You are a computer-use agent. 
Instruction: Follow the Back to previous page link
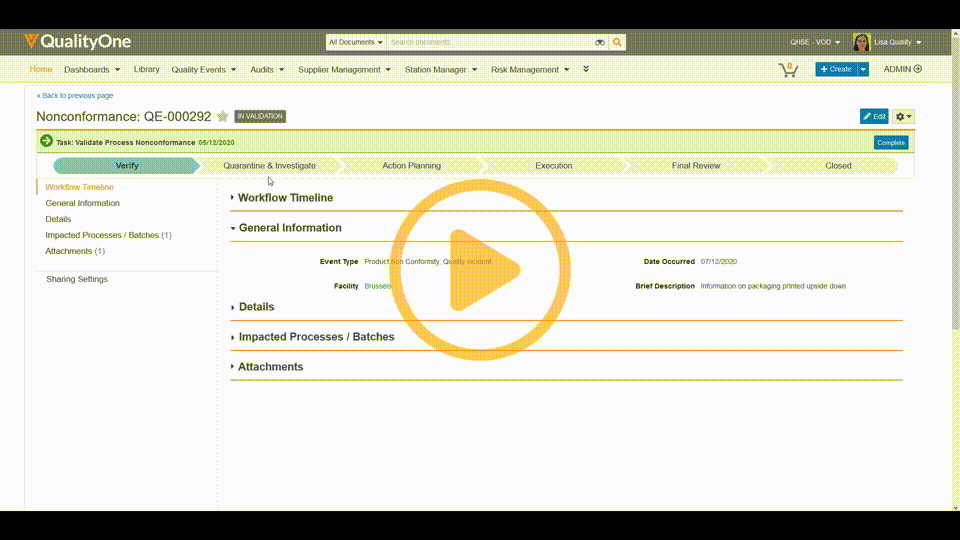[75, 96]
